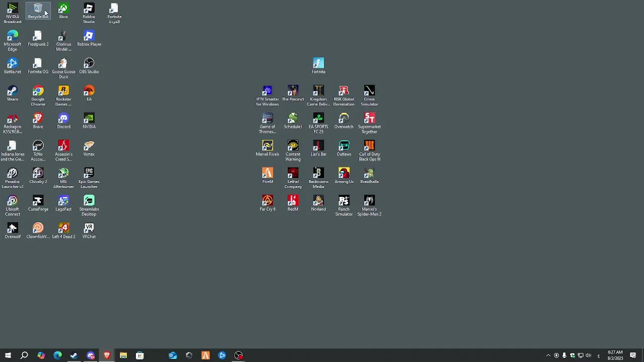Select the Marvel's Spider-Man 2 icon
This screenshot has width=644, height=362.
[369, 206]
